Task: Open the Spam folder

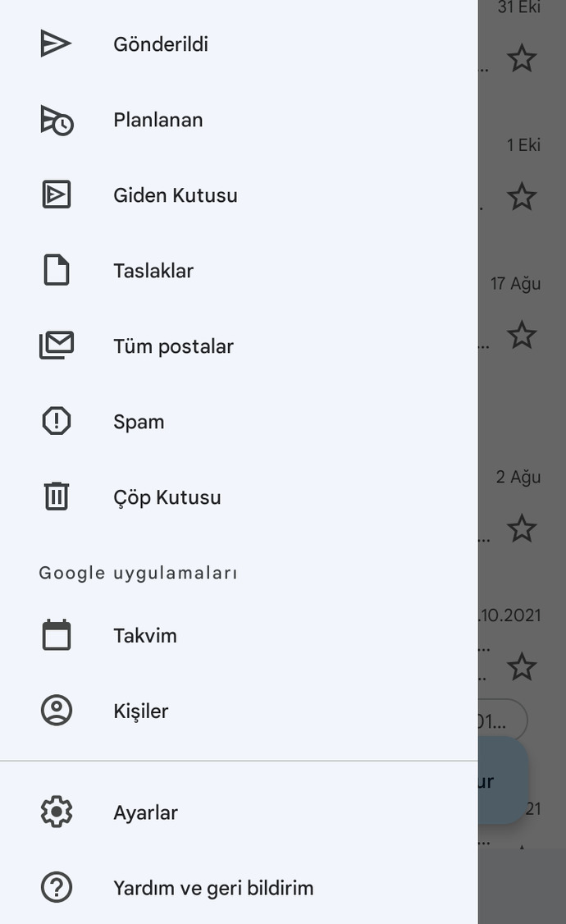Action: (239, 421)
